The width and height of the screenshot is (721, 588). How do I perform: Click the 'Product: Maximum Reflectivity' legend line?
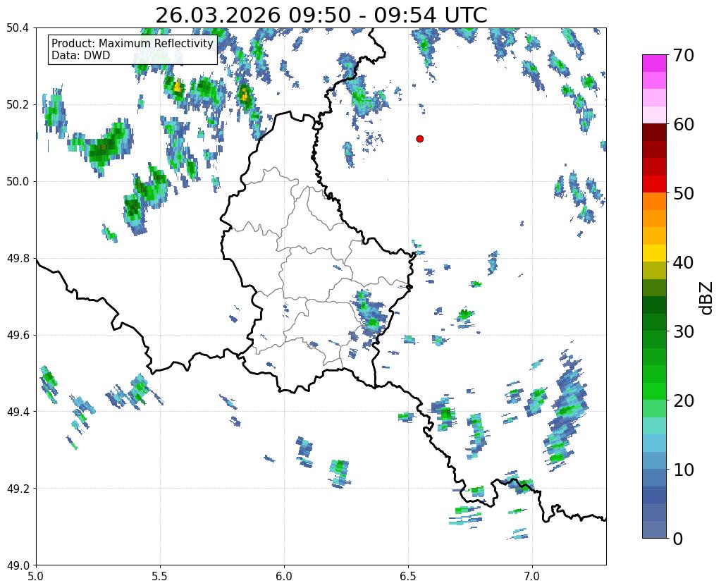[133, 43]
